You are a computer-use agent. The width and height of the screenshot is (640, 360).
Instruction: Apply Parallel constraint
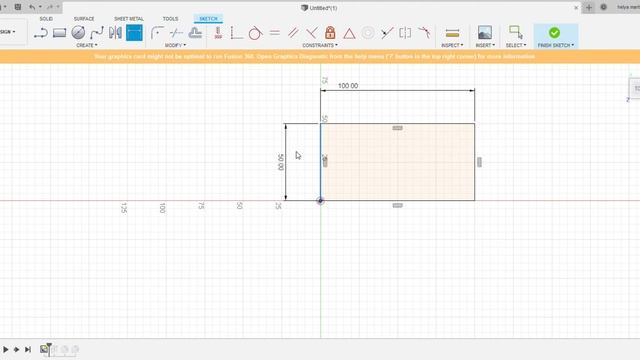(293, 33)
